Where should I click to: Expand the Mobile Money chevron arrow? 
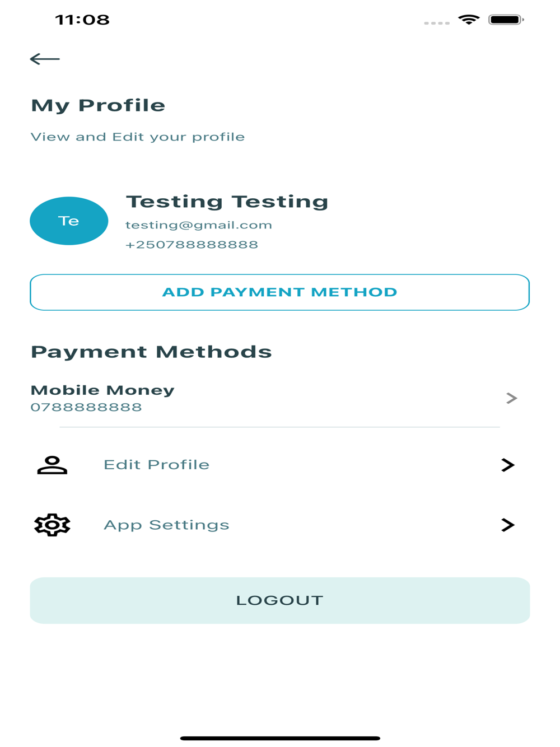point(511,398)
